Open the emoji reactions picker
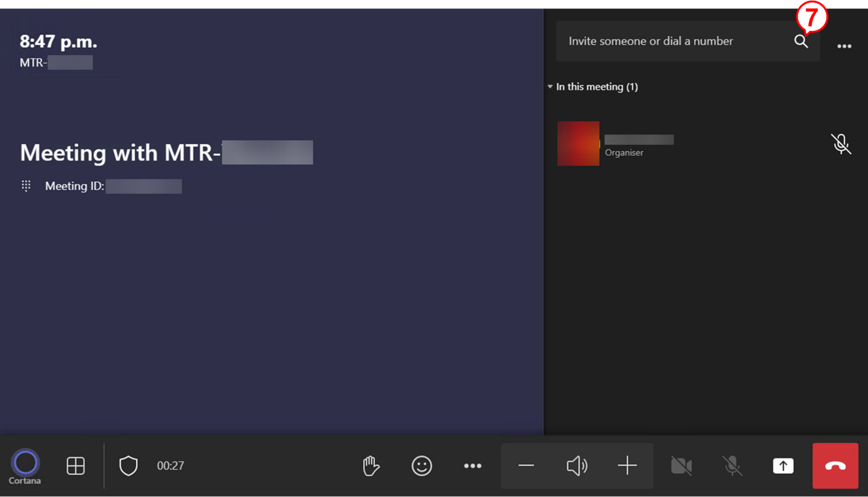The height and width of the screenshot is (497, 868). [422, 465]
